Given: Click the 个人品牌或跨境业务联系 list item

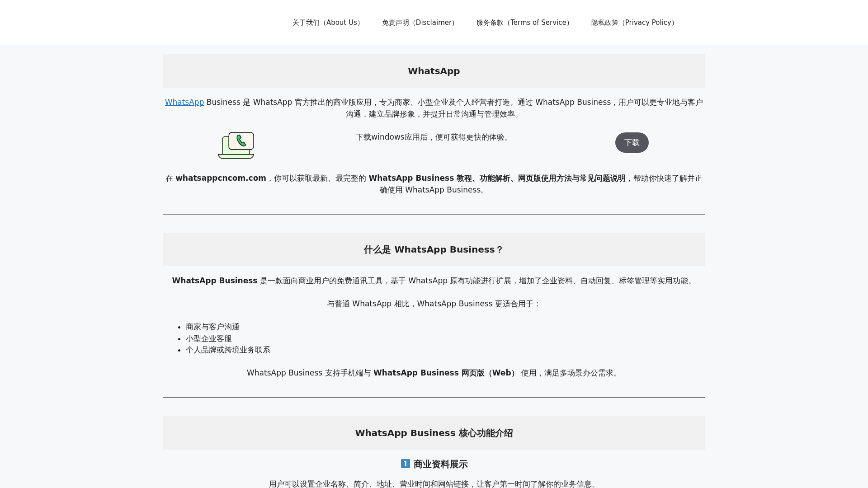Looking at the screenshot, I should (x=228, y=350).
